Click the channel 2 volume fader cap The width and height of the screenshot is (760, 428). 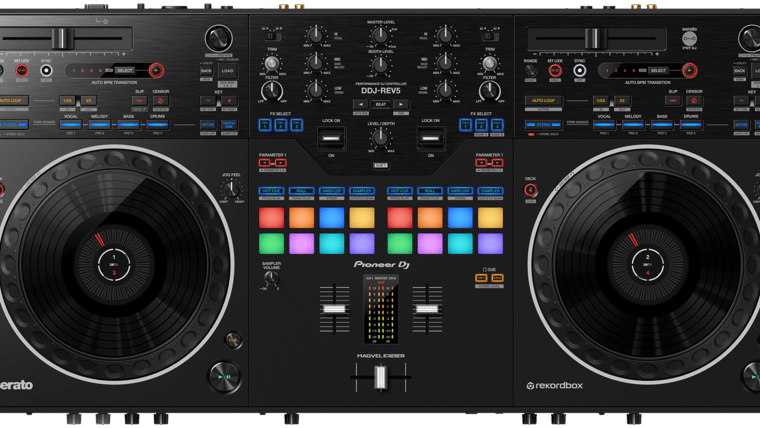coord(427,309)
